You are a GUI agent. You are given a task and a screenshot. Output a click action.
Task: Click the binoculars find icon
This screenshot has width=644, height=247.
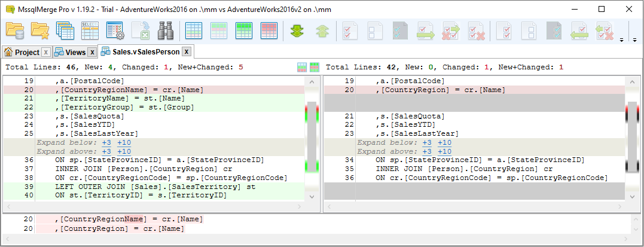click(166, 31)
